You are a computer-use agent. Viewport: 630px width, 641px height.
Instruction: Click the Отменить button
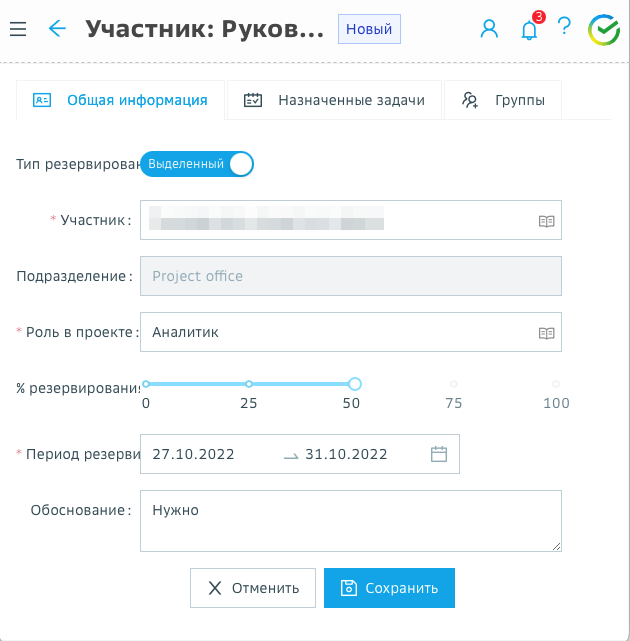click(x=253, y=588)
